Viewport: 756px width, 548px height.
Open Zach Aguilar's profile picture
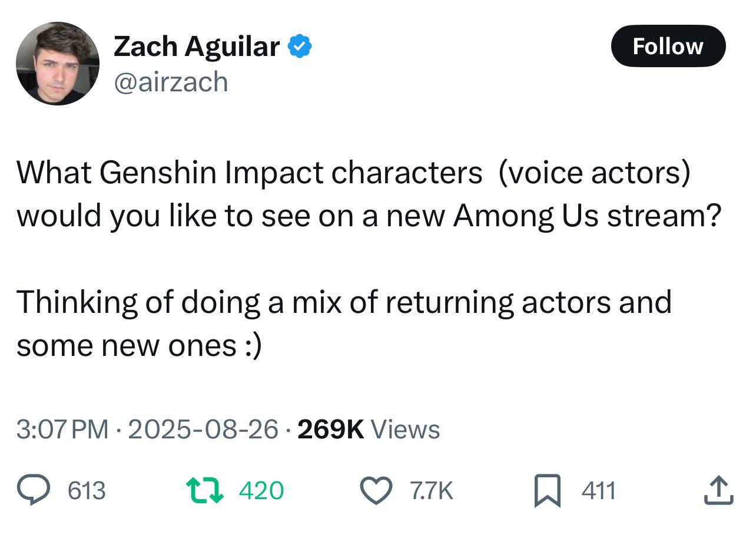(58, 64)
